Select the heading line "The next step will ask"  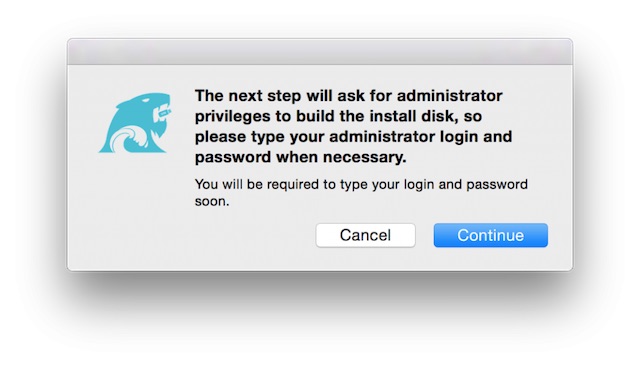(281, 96)
